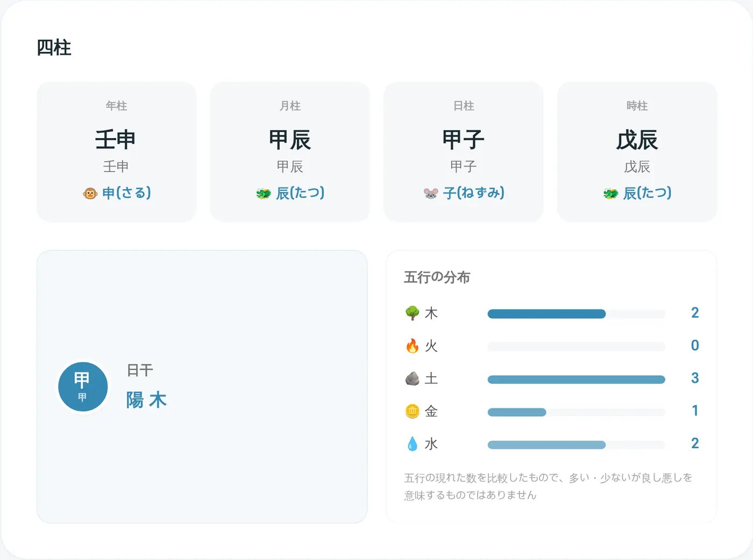
Task: Click the 五行の現れた数を比較 footnote
Action: [548, 486]
